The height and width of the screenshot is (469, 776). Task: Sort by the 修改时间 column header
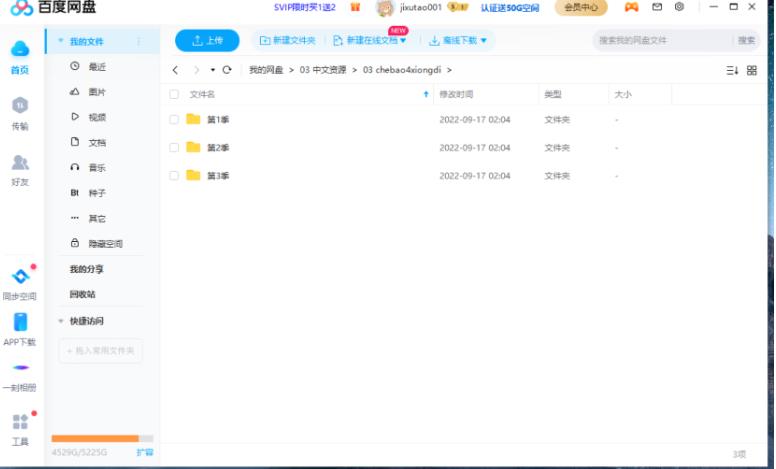pos(456,94)
